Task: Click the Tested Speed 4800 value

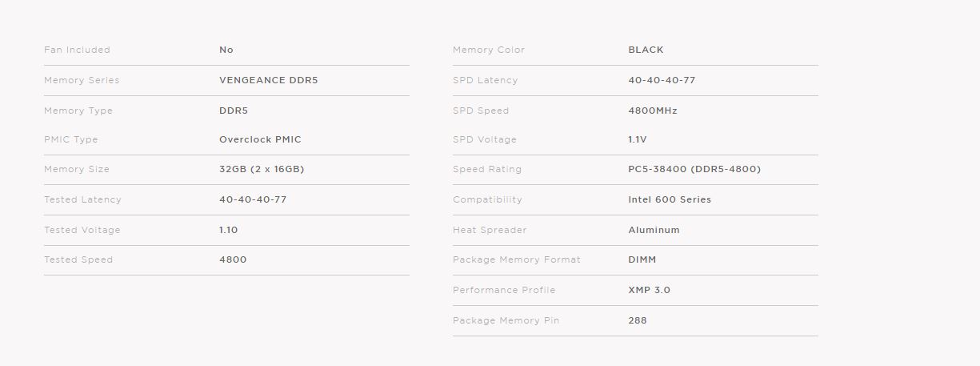Action: pos(233,259)
